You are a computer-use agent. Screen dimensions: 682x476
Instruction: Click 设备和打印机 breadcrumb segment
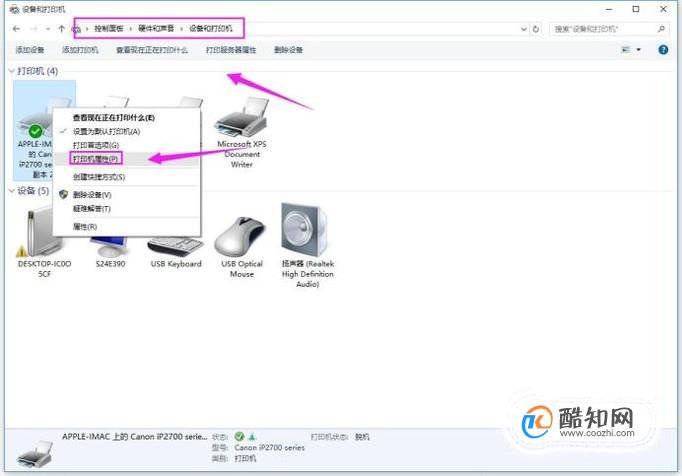point(211,29)
